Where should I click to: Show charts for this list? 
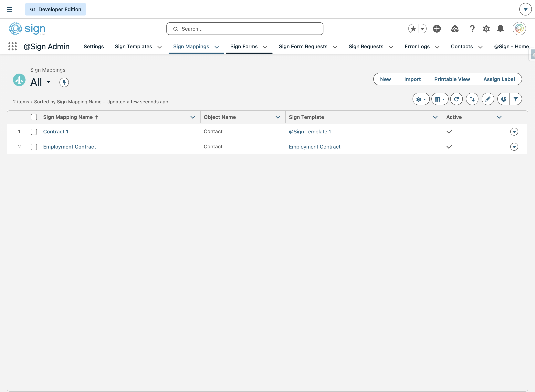[x=503, y=99]
